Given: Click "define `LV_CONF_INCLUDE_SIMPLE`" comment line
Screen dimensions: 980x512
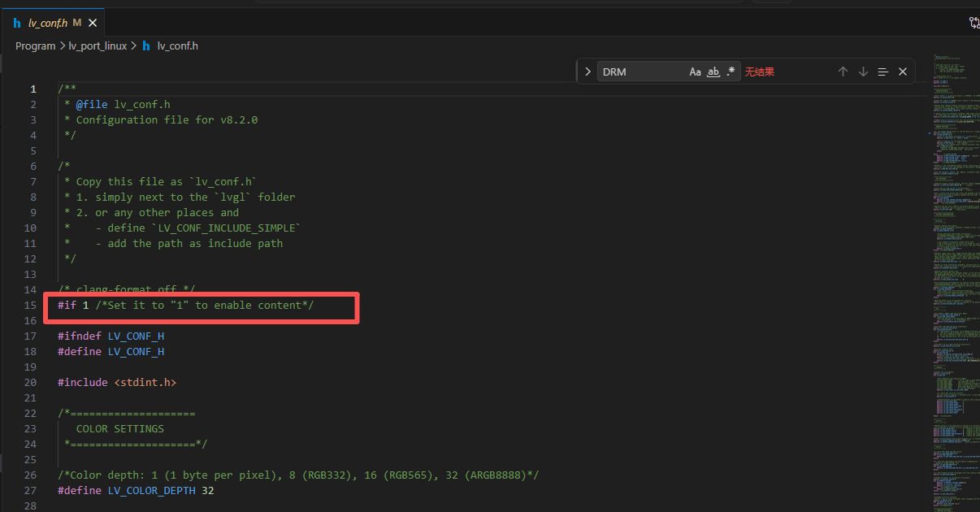Looking at the screenshot, I should (x=183, y=228).
